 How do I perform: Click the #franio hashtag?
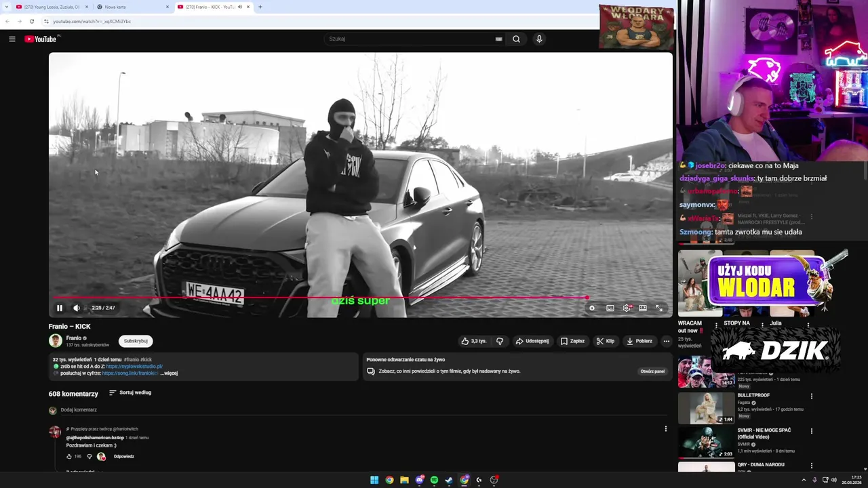click(131, 360)
